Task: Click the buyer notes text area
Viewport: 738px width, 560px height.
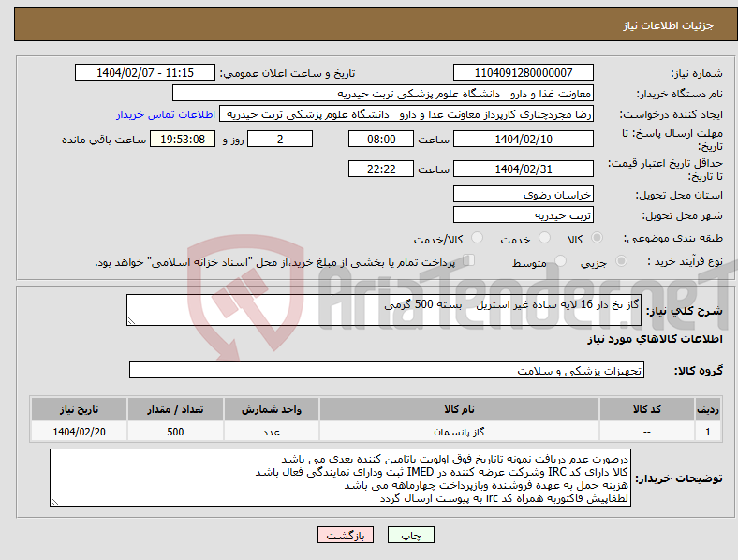Action: [x=340, y=478]
